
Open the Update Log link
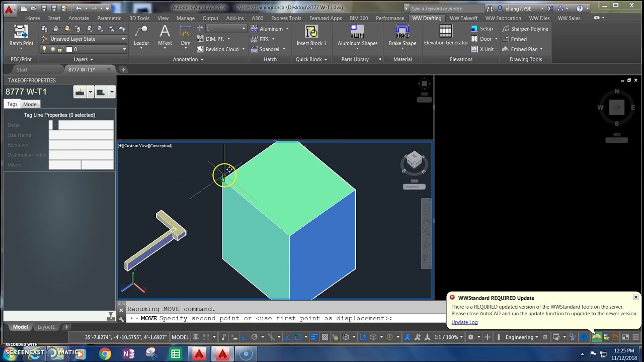(464, 322)
